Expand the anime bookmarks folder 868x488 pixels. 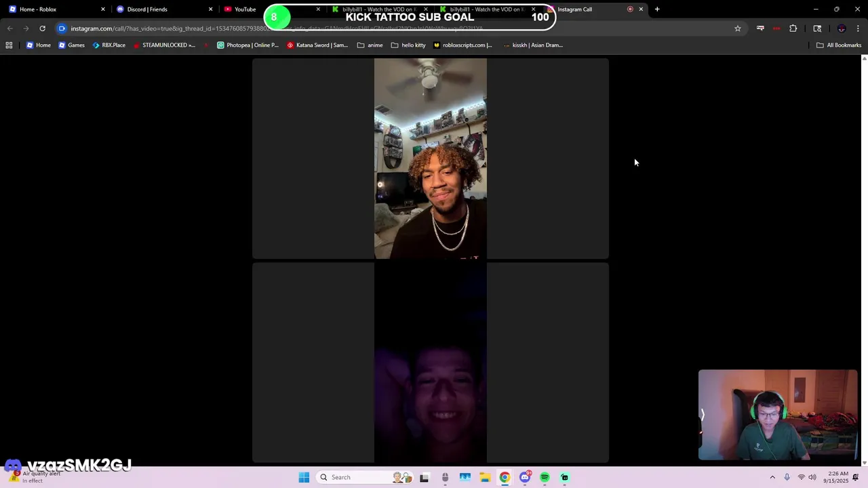tap(370, 45)
